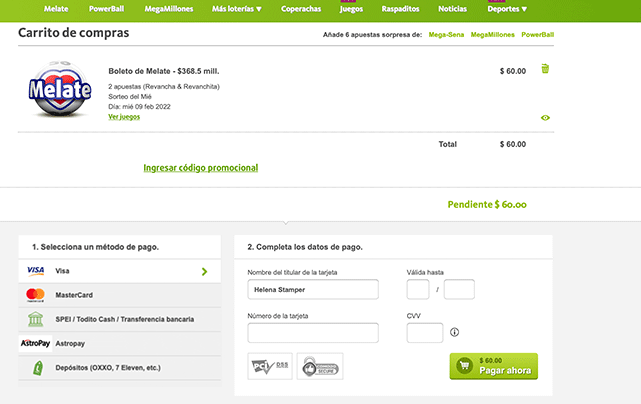Open the Ver juegos link

point(124,117)
